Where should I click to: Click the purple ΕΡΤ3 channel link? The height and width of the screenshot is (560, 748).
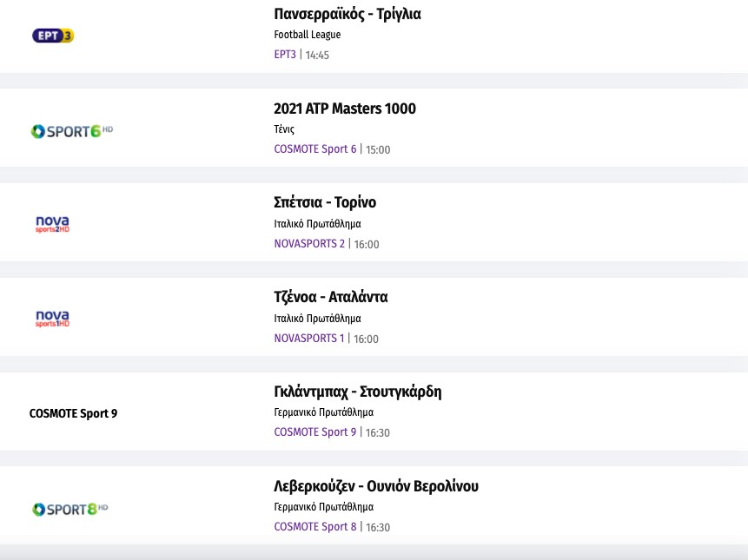click(x=285, y=55)
